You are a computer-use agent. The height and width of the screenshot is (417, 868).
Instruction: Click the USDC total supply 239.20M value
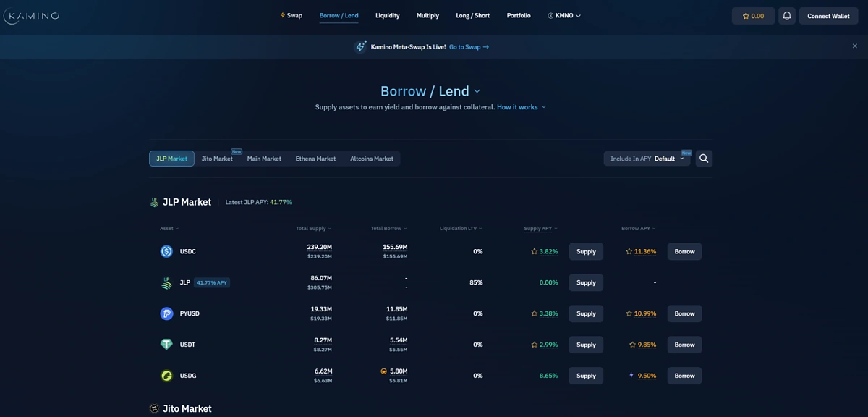pyautogui.click(x=319, y=247)
